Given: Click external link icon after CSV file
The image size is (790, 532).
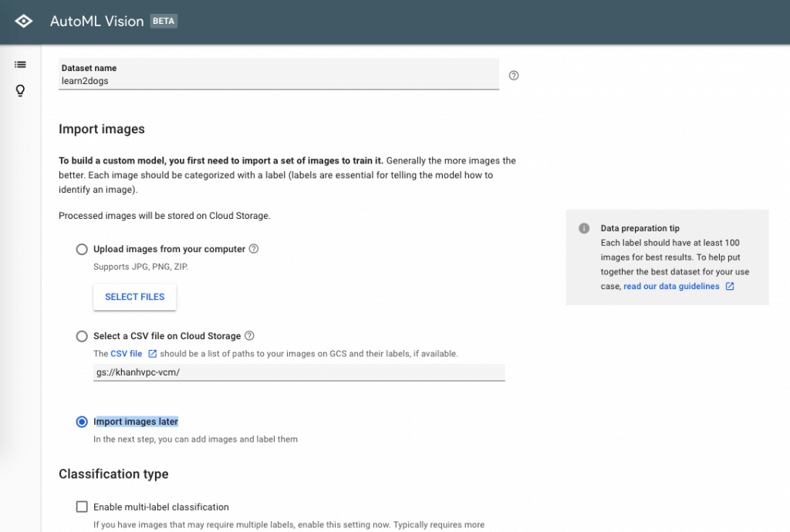Looking at the screenshot, I should (152, 354).
